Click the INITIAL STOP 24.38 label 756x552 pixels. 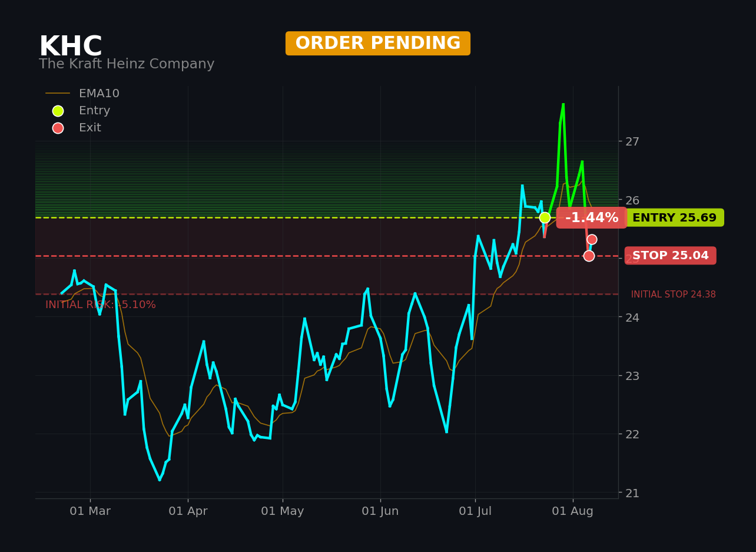(x=674, y=295)
